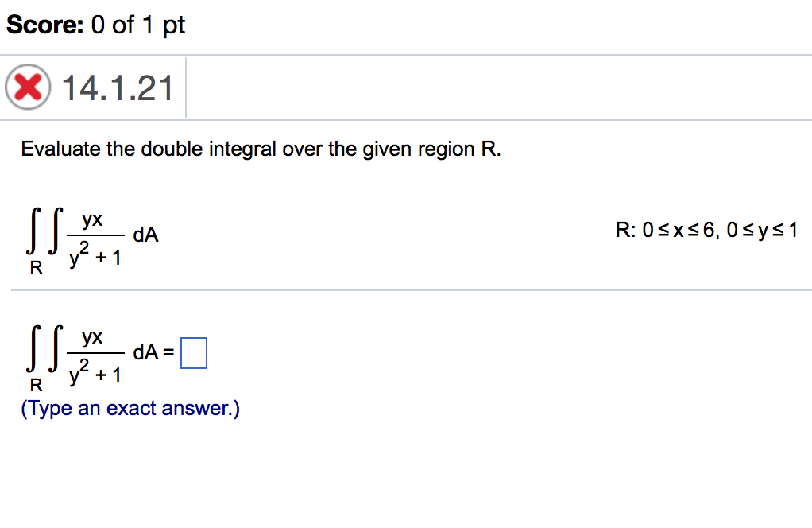Click the subscript R under the second integral
This screenshot has height=528, width=812.
coord(36,386)
